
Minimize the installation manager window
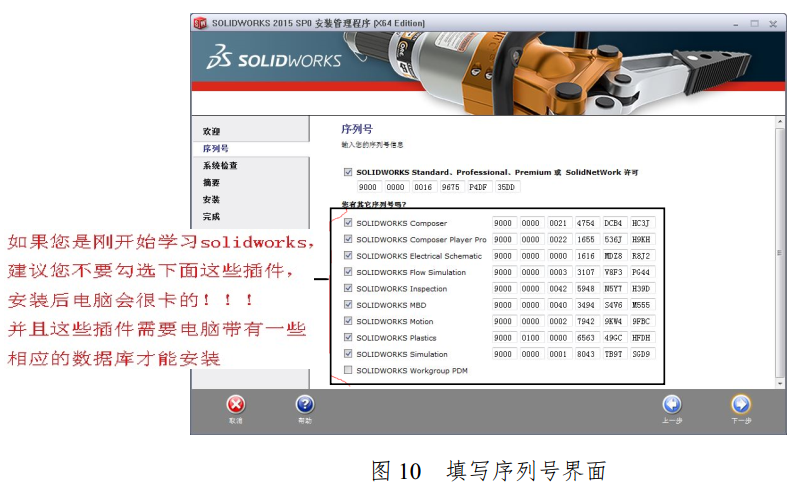tap(736, 24)
